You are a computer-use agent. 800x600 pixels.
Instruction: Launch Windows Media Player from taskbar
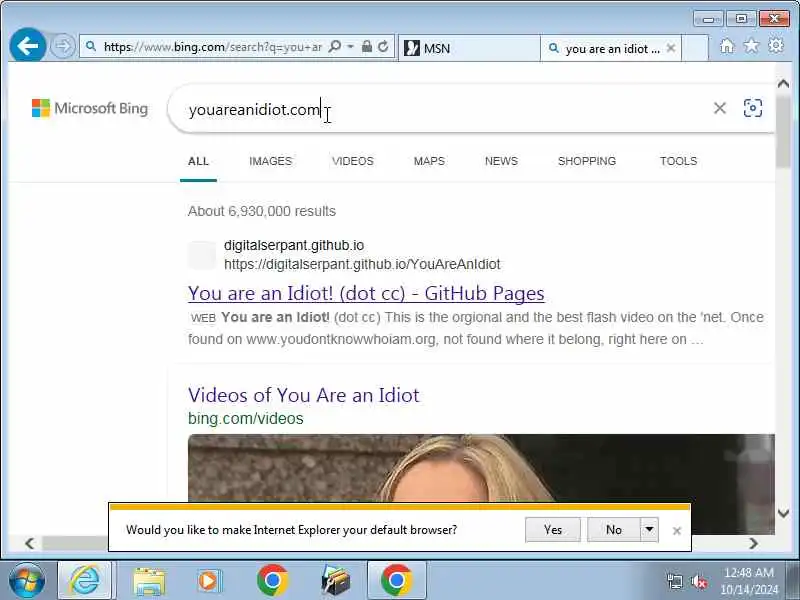tap(208, 581)
